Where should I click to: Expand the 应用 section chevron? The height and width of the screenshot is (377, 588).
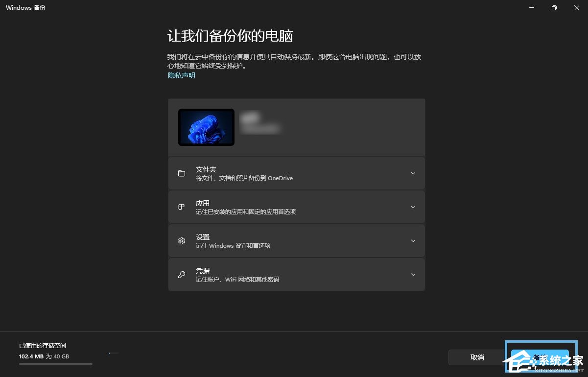tap(413, 207)
